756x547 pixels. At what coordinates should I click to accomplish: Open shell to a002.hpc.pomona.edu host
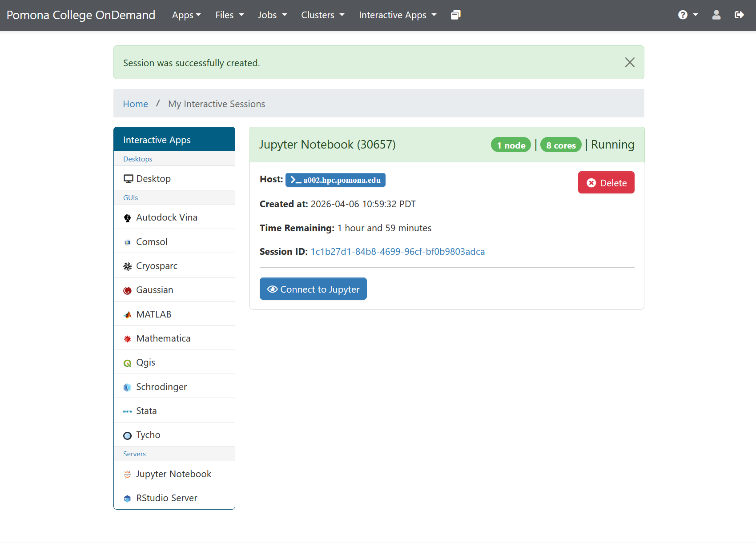(335, 180)
